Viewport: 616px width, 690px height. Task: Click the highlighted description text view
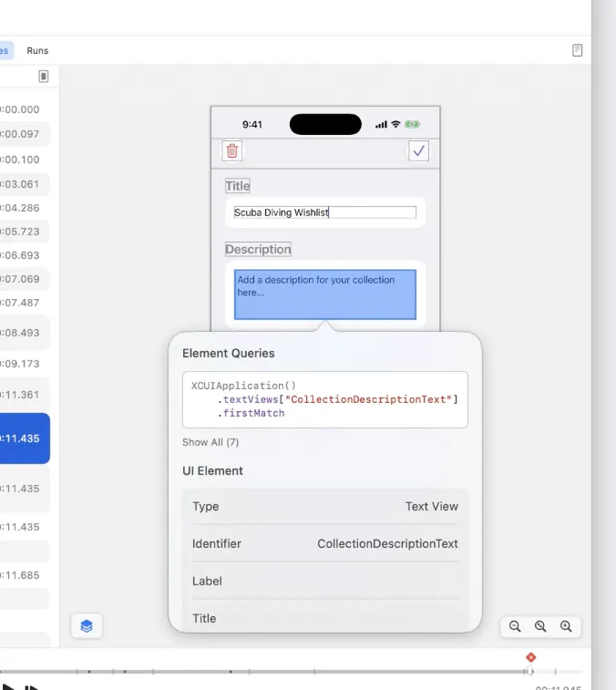pyautogui.click(x=324, y=294)
